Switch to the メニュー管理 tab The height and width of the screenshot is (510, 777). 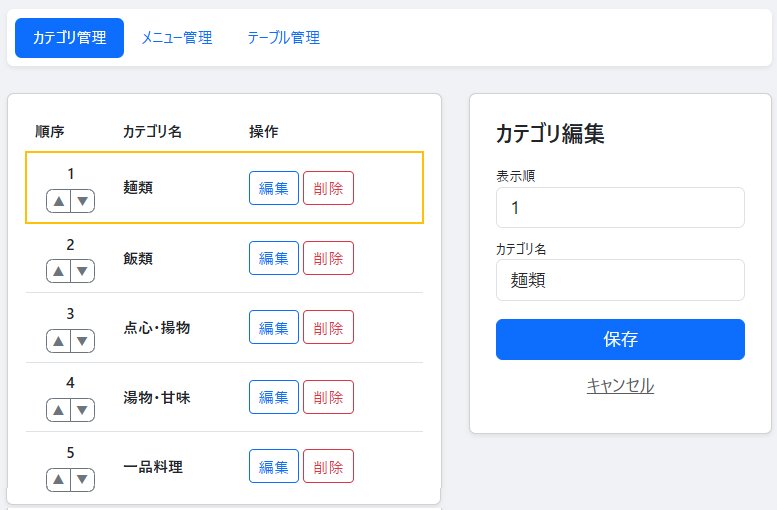[x=177, y=38]
